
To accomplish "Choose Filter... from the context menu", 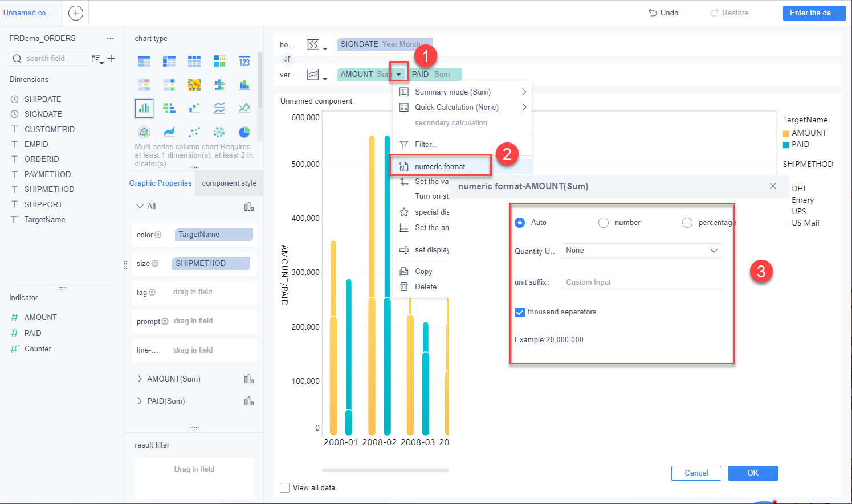I will click(462, 144).
